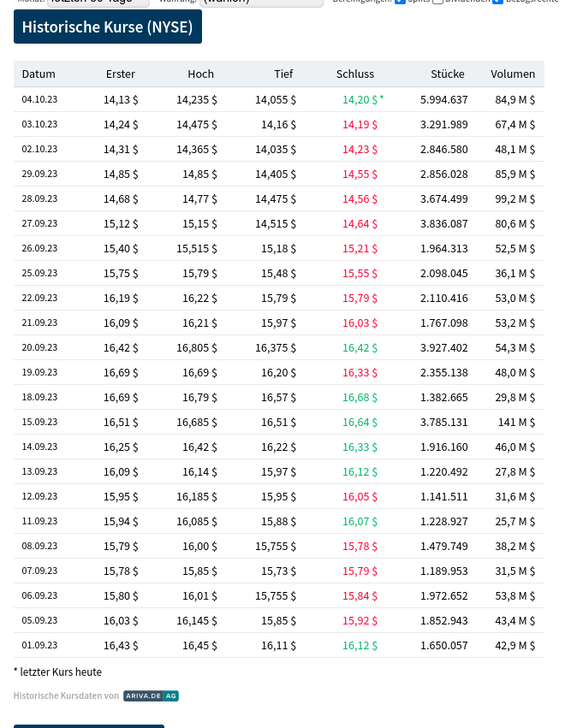This screenshot has height=728, width=571.
Task: Enable the Dividenden checkbox
Action: (437, 2)
